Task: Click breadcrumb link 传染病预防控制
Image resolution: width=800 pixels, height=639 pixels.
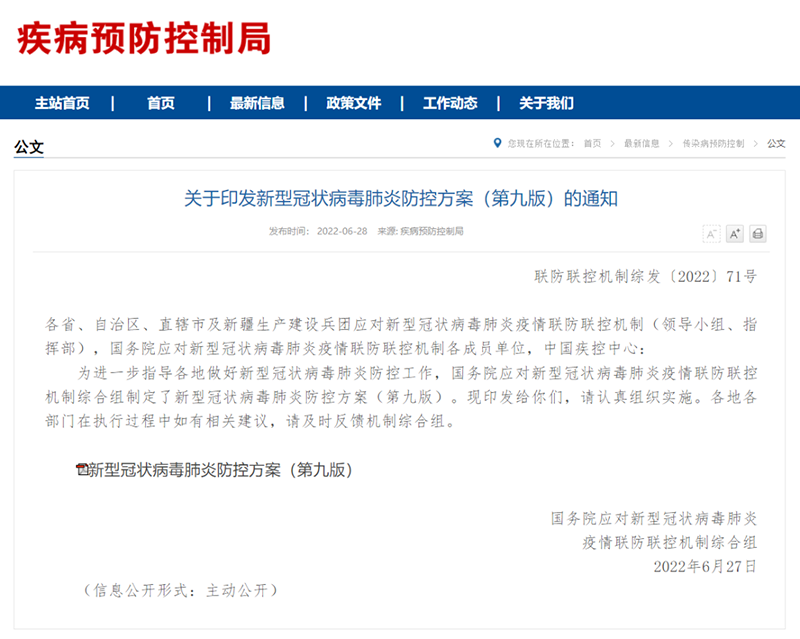Action: [713, 144]
